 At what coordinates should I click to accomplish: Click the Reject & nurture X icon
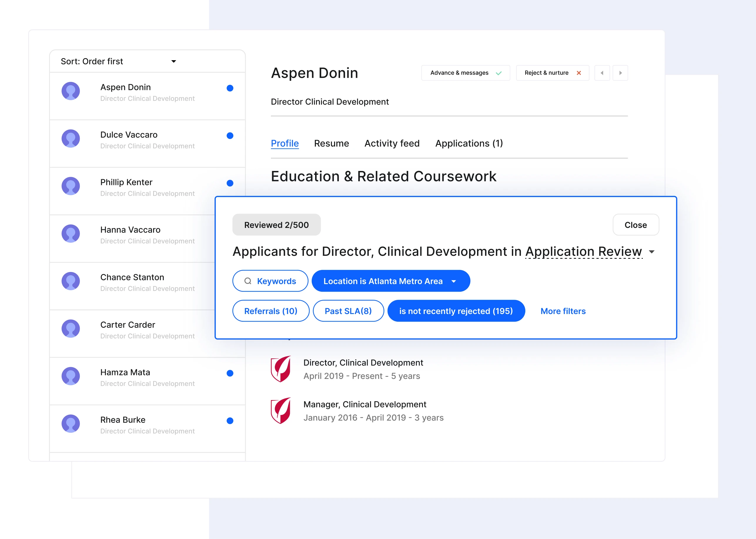580,72
